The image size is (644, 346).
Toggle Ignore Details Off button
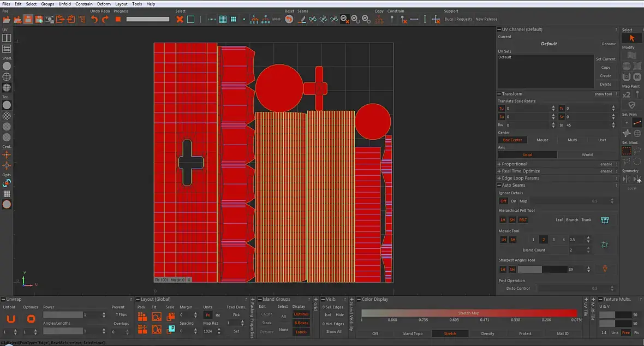[503, 201]
